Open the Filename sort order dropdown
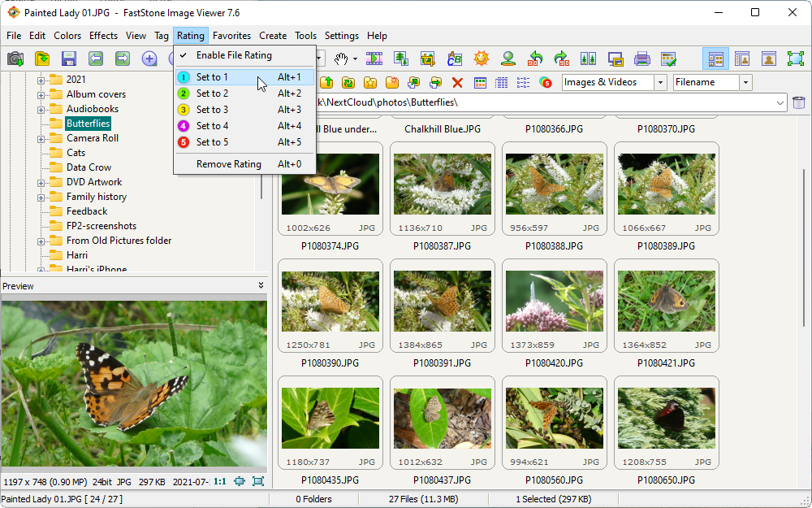The height and width of the screenshot is (508, 812). coord(745,82)
